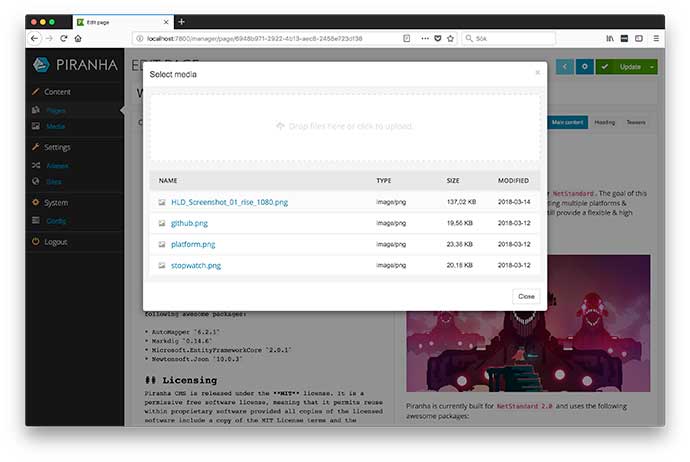Screen dimensions: 690x462
Task: Click the image icon next to github.png
Action: point(161,223)
